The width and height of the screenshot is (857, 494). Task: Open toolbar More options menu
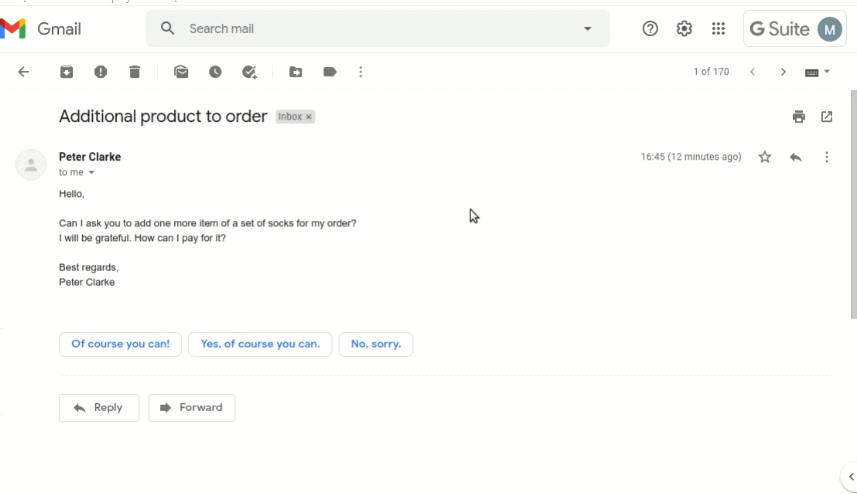click(361, 72)
